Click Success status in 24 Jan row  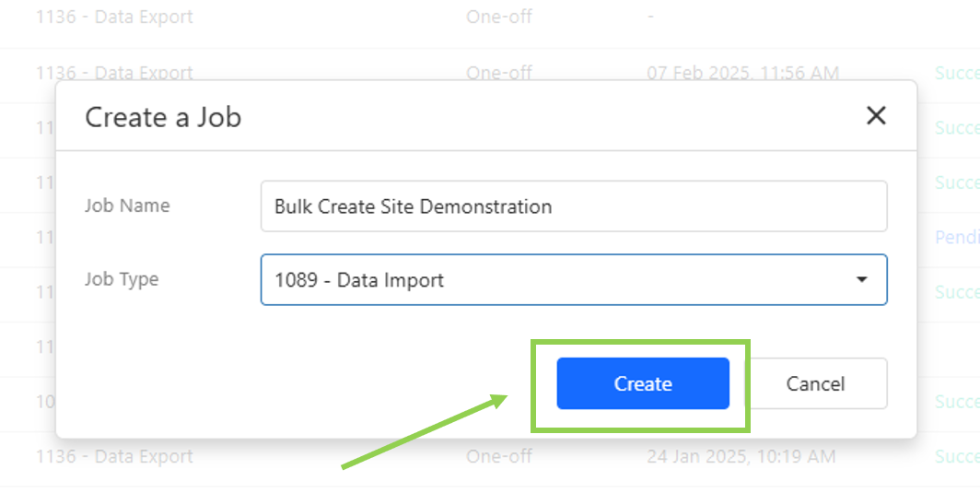tap(957, 457)
